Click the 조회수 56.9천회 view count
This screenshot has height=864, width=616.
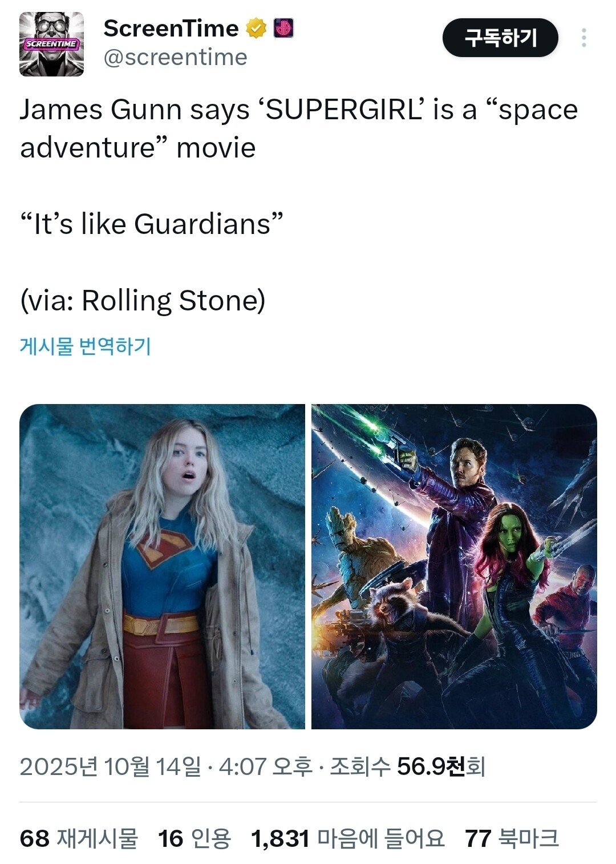coord(407,766)
